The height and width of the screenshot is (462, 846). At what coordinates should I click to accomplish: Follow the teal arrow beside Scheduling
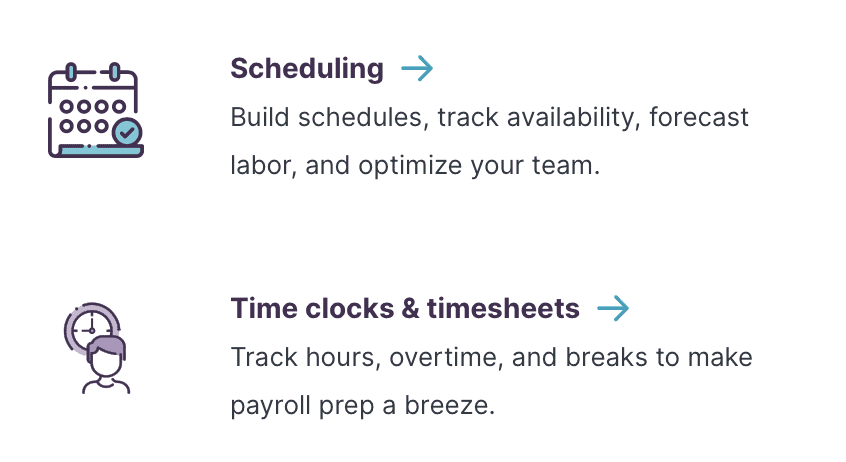point(417,69)
